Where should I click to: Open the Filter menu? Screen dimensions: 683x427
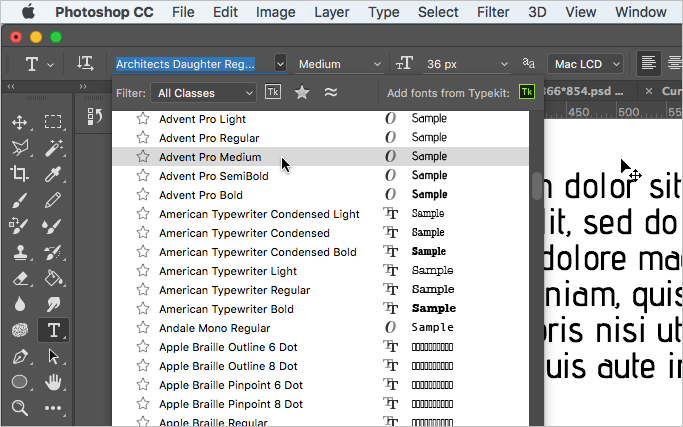coord(493,12)
